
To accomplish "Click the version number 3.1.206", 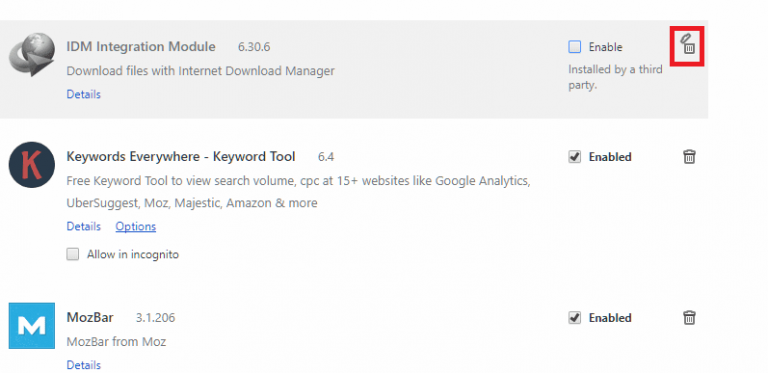I will (155, 318).
